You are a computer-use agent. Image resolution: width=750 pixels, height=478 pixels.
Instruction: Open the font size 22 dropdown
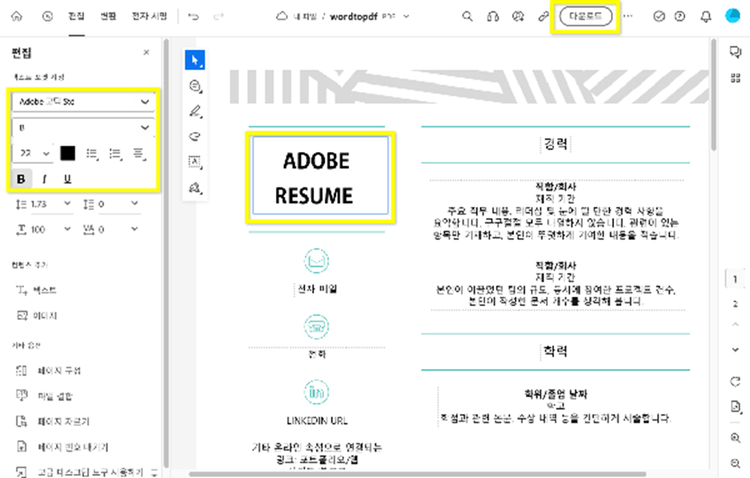click(33, 153)
